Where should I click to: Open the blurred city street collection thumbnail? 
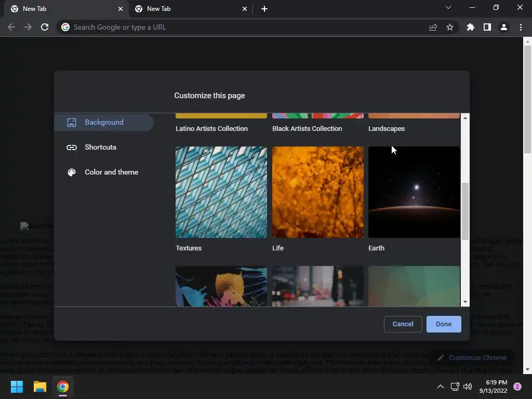318,286
